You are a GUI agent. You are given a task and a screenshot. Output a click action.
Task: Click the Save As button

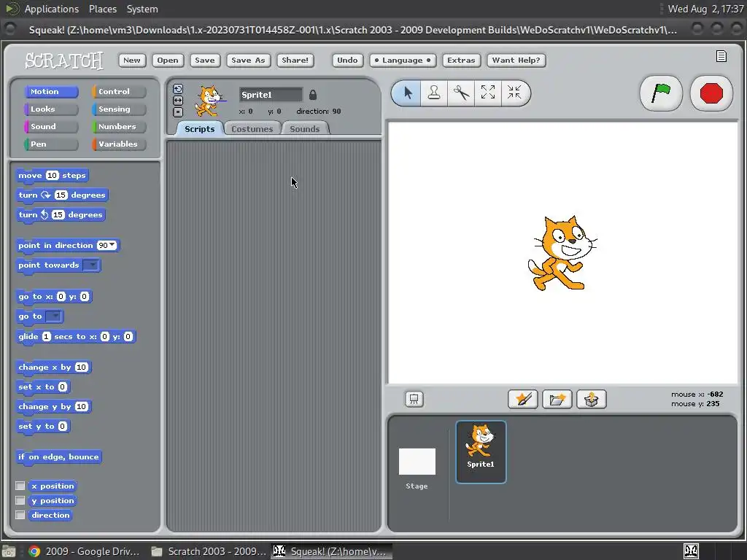248,61
